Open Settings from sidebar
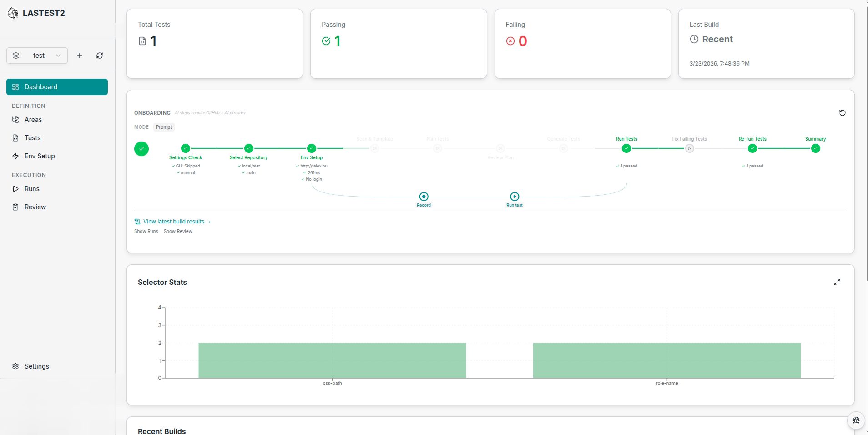Viewport: 868px width, 435px height. click(x=57, y=366)
